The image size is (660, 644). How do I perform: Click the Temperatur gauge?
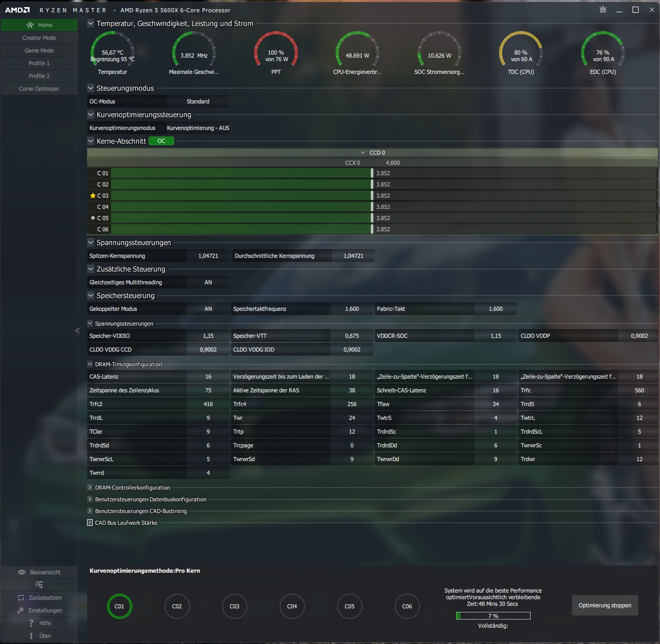tap(113, 52)
